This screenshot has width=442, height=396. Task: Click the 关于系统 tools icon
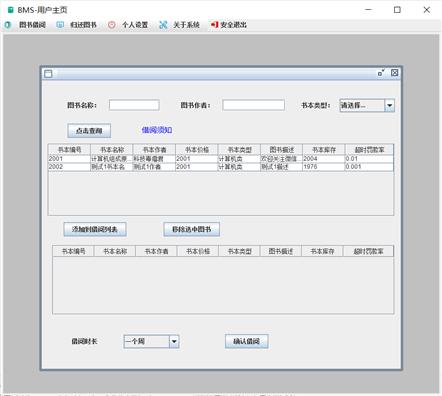[163, 25]
